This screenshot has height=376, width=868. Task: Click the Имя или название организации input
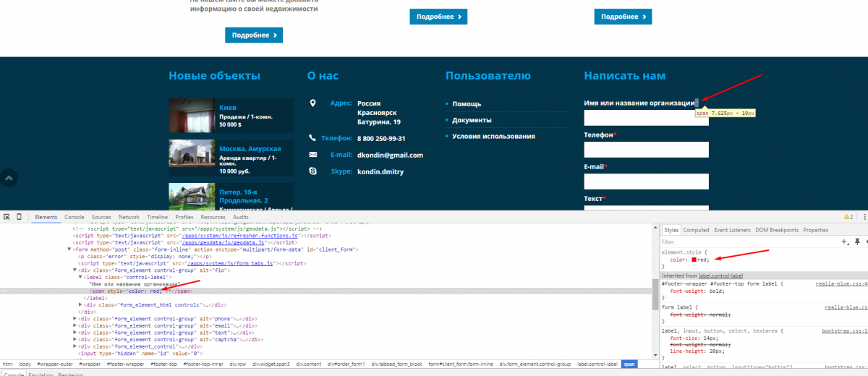coord(646,118)
